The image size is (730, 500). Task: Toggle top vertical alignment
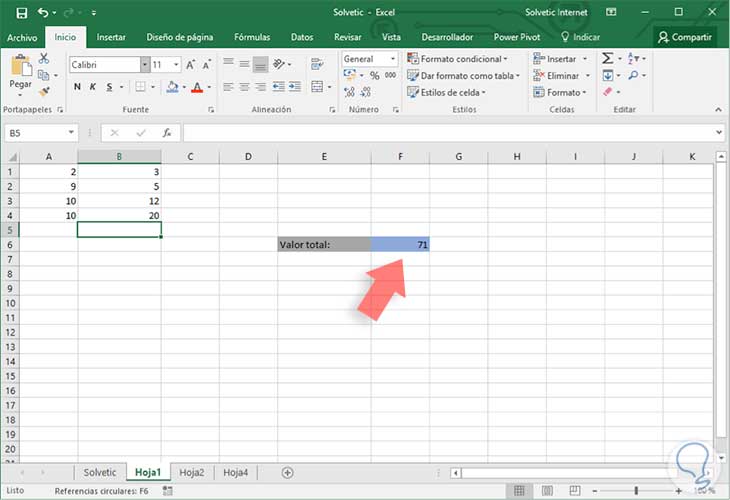[x=228, y=64]
